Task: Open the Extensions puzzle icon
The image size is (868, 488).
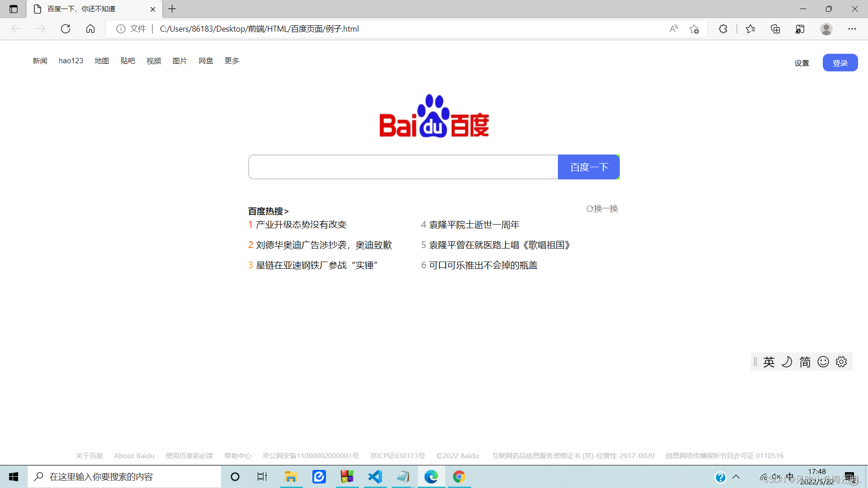Action: [x=723, y=29]
